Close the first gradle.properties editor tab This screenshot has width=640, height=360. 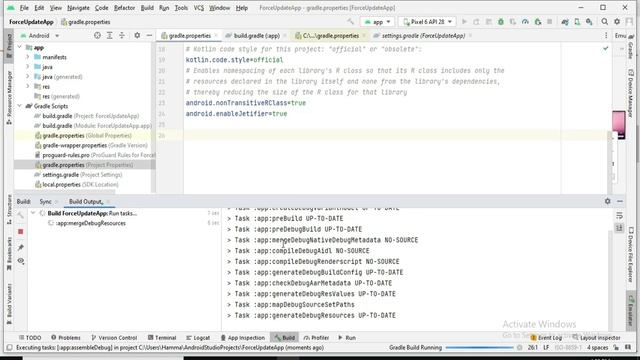click(216, 36)
